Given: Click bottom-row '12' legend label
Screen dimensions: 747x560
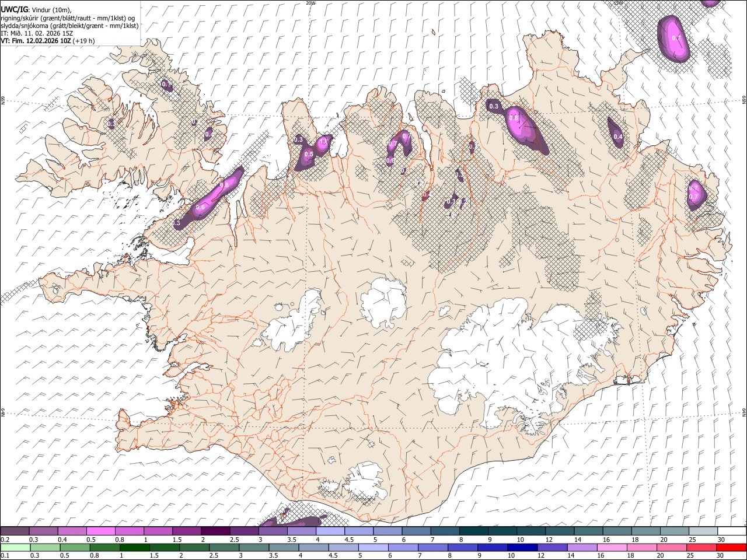Looking at the screenshot, I should [541, 555].
